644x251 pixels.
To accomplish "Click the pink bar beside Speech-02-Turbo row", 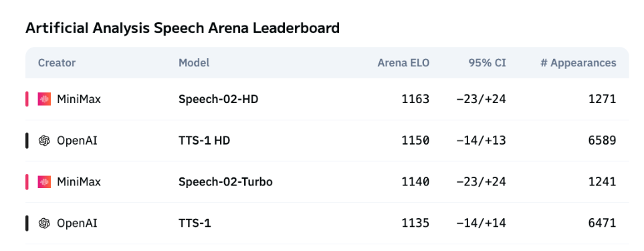I will 27,182.
